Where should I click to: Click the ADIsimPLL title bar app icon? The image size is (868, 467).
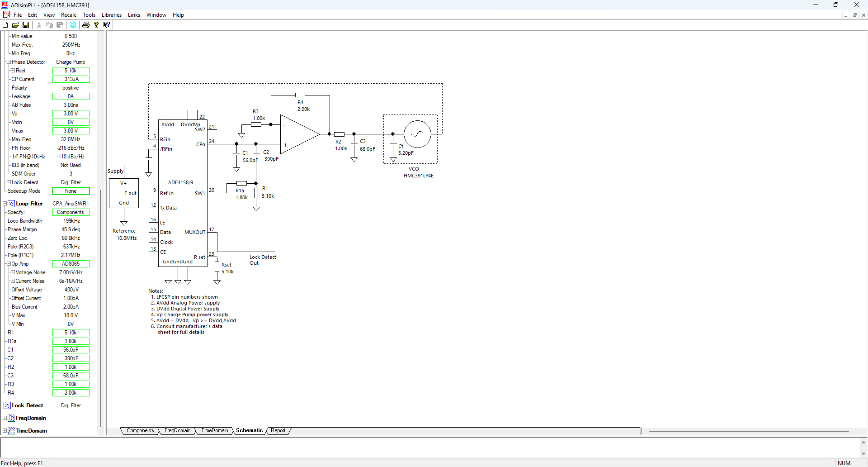[5, 5]
